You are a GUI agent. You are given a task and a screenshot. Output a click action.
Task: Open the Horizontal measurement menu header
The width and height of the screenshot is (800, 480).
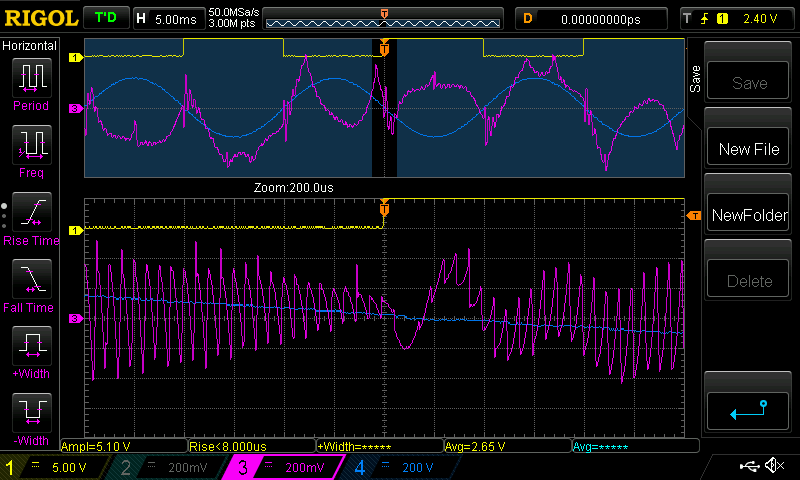(x=33, y=46)
